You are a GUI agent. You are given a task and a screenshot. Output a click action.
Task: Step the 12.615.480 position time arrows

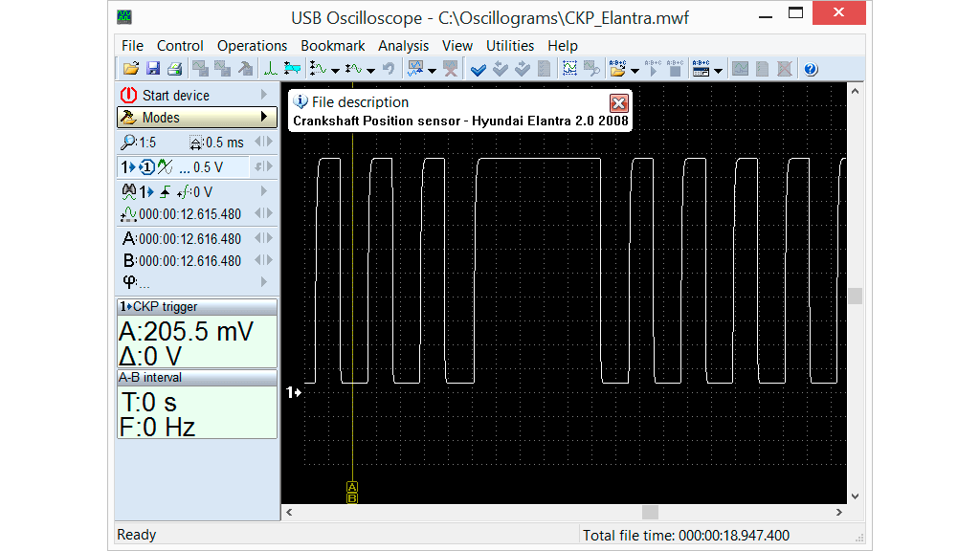pyautogui.click(x=264, y=213)
